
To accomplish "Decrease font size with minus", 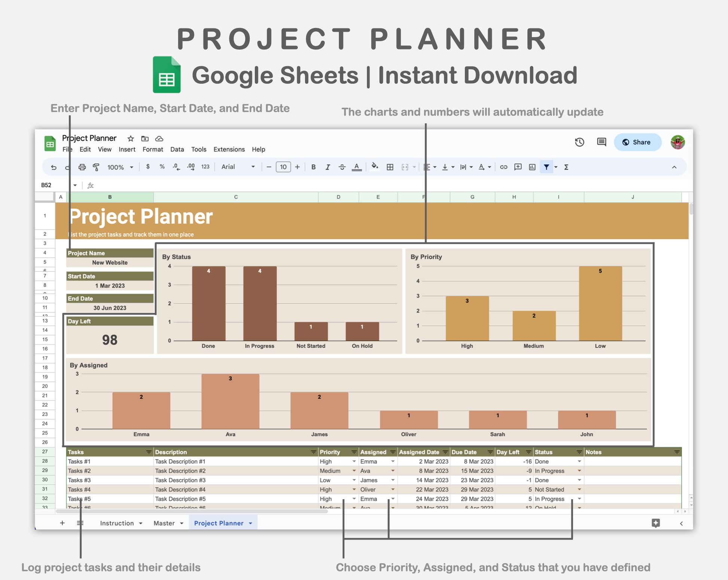I will tap(269, 167).
